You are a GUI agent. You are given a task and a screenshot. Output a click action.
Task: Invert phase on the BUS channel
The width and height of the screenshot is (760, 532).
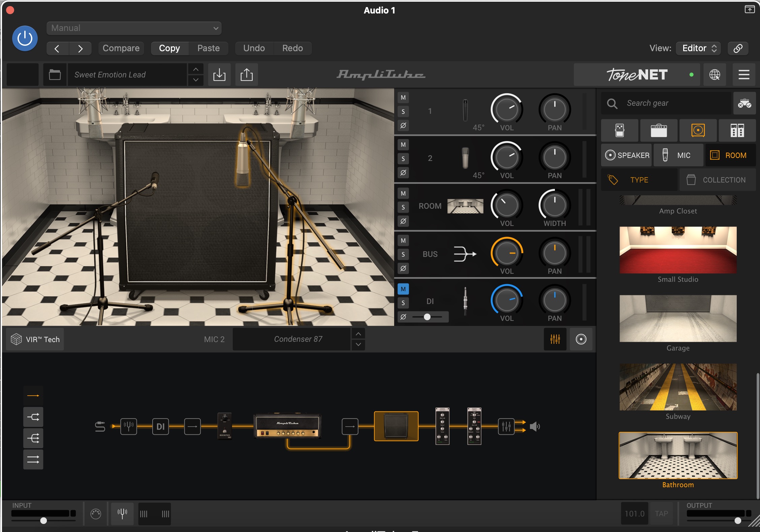coord(403,268)
